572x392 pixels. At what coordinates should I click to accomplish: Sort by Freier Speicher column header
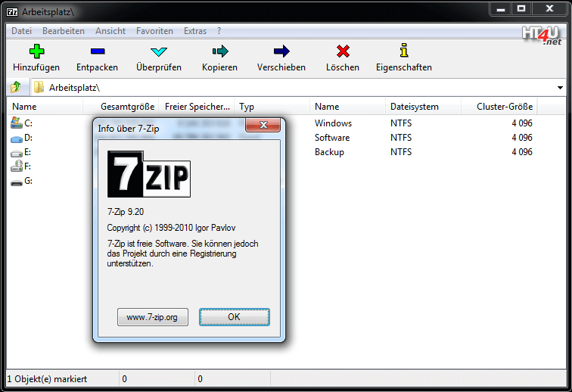(197, 107)
